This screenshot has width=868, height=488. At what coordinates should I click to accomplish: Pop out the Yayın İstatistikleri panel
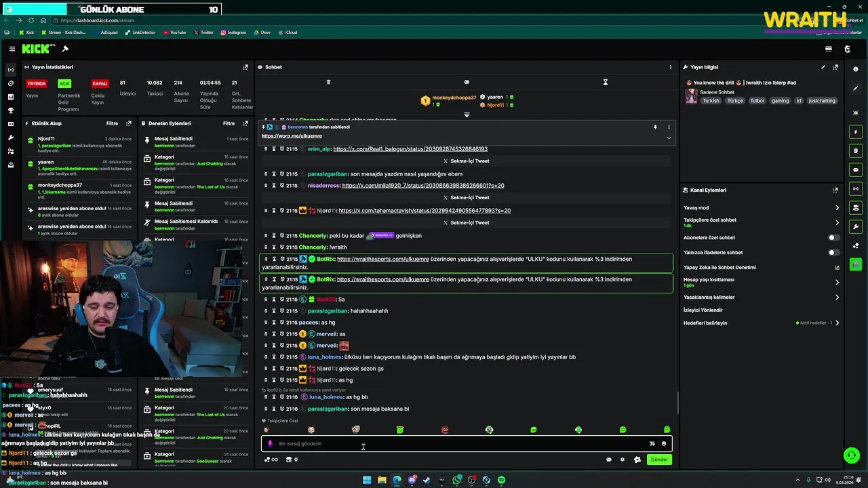point(245,67)
